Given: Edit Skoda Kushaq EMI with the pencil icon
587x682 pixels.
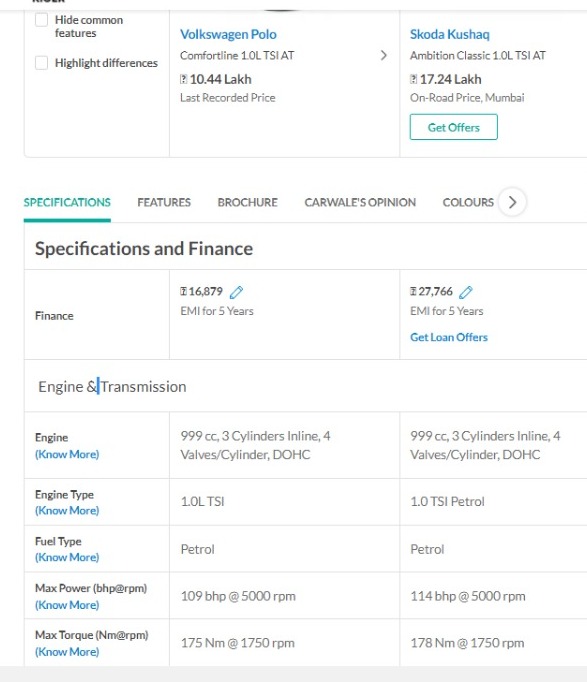Looking at the screenshot, I should pyautogui.click(x=465, y=292).
